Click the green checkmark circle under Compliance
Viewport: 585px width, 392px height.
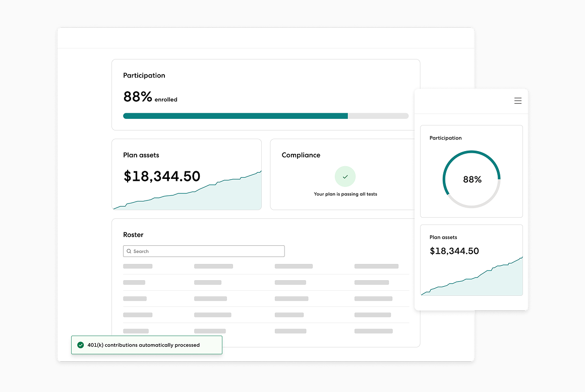[x=345, y=177]
